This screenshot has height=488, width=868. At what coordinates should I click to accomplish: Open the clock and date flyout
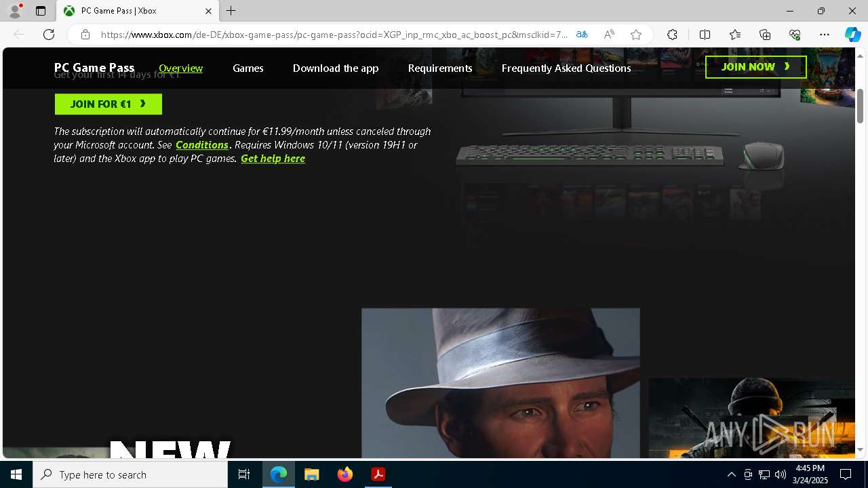coord(810,474)
